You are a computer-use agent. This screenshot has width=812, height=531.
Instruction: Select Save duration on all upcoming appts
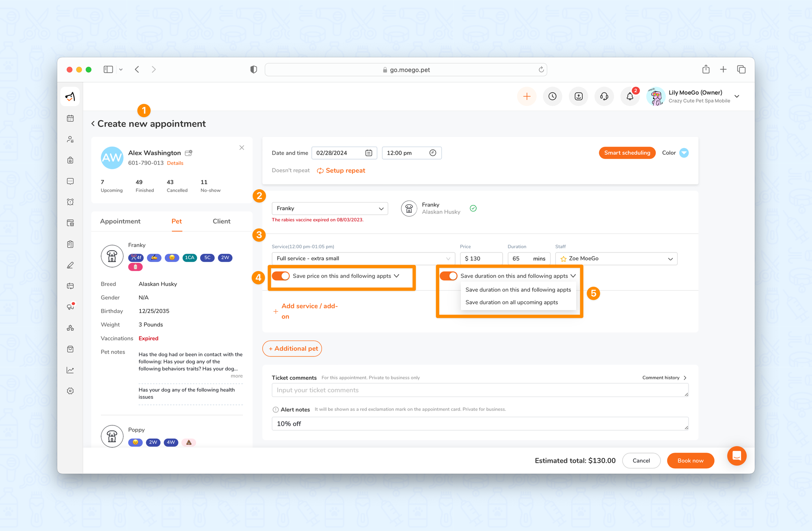pyautogui.click(x=512, y=302)
